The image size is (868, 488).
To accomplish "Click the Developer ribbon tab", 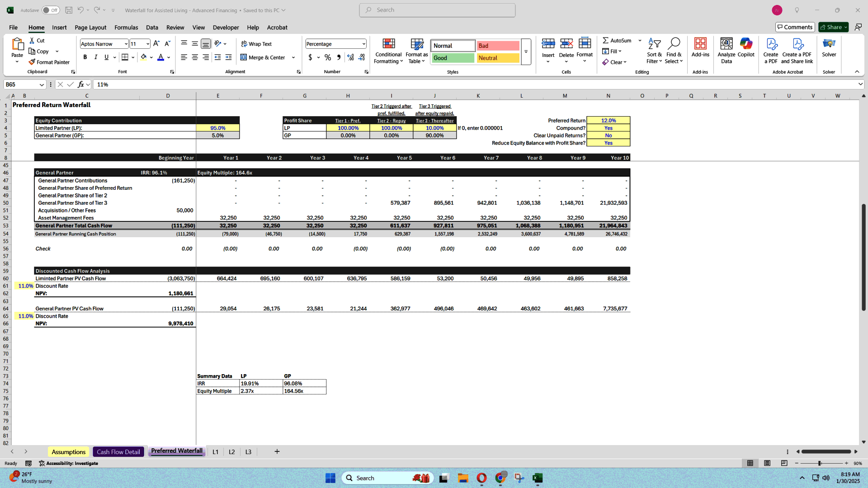I will tap(225, 28).
